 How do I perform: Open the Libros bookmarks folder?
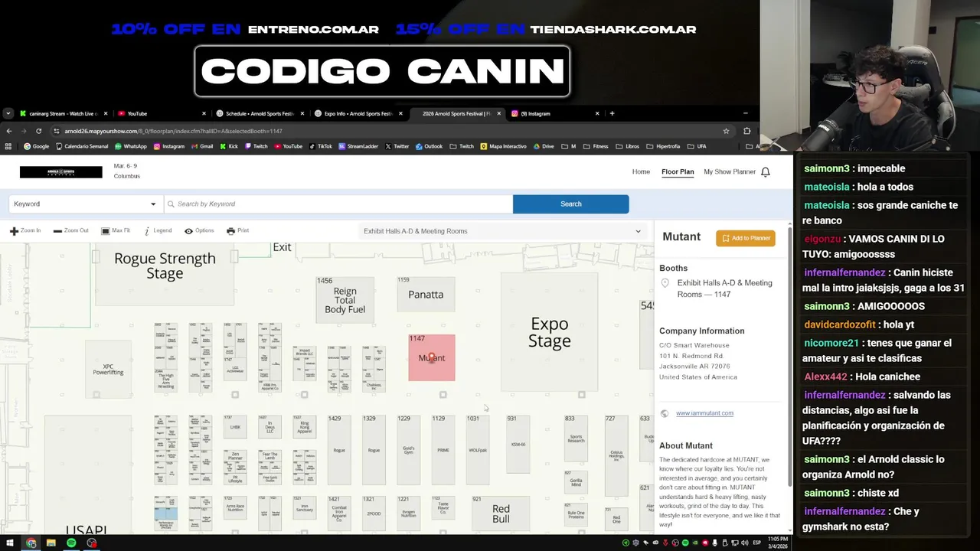(628, 146)
